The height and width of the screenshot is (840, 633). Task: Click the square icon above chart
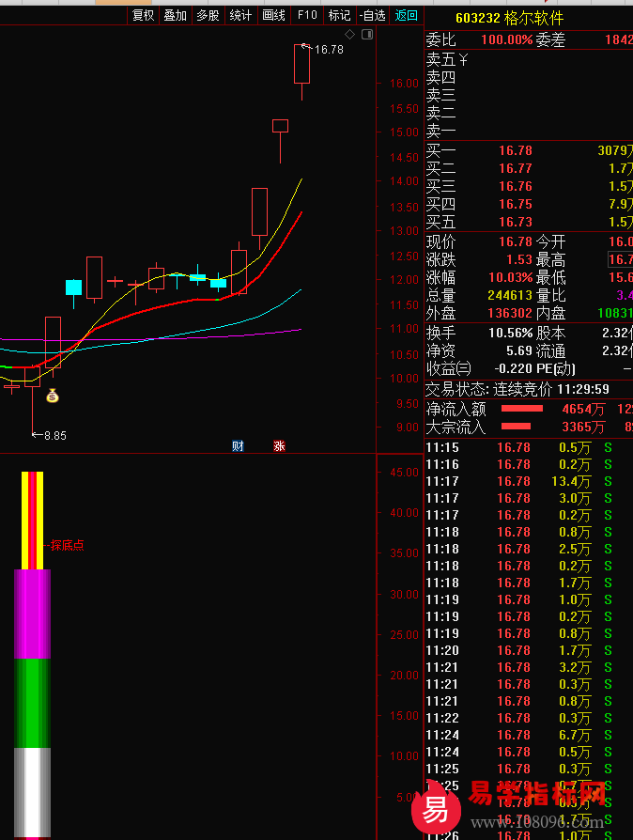point(366,35)
